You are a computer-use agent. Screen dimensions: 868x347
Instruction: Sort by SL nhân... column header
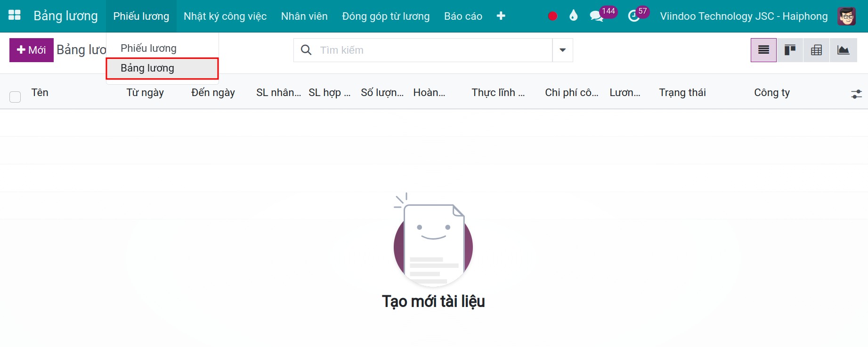click(278, 92)
